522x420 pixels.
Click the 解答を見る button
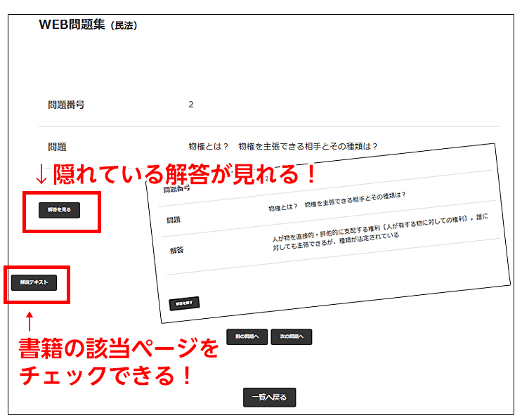pyautogui.click(x=59, y=209)
